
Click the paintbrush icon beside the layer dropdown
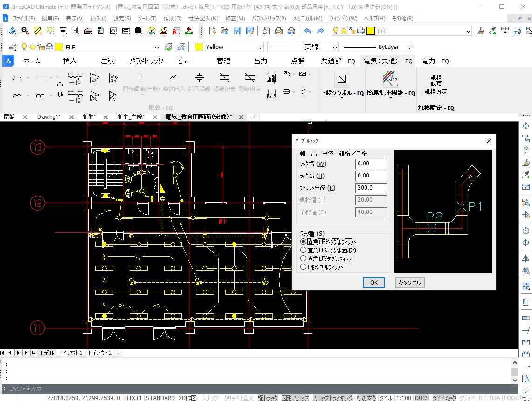480,31
